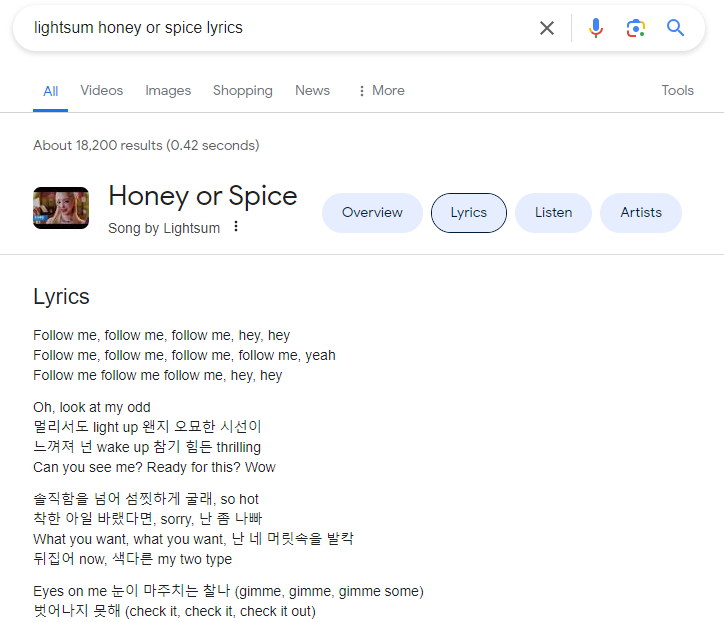Click the Honey or Spice song title
Viewport: 724px width, 622px height.
click(x=203, y=196)
